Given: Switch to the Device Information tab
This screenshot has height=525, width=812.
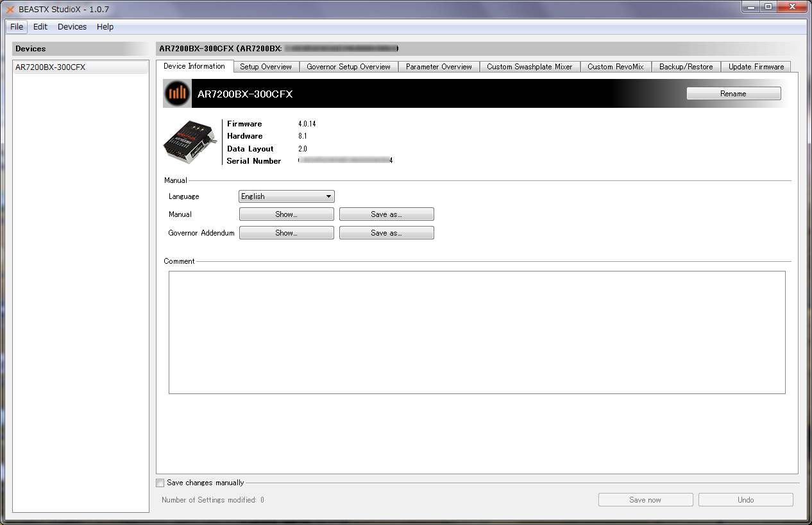Looking at the screenshot, I should click(x=194, y=66).
